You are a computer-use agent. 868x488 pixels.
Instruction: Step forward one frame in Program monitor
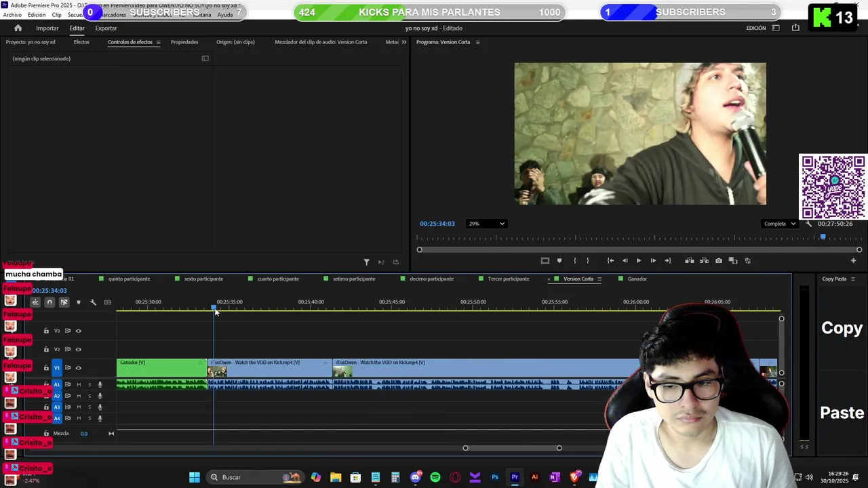click(653, 260)
